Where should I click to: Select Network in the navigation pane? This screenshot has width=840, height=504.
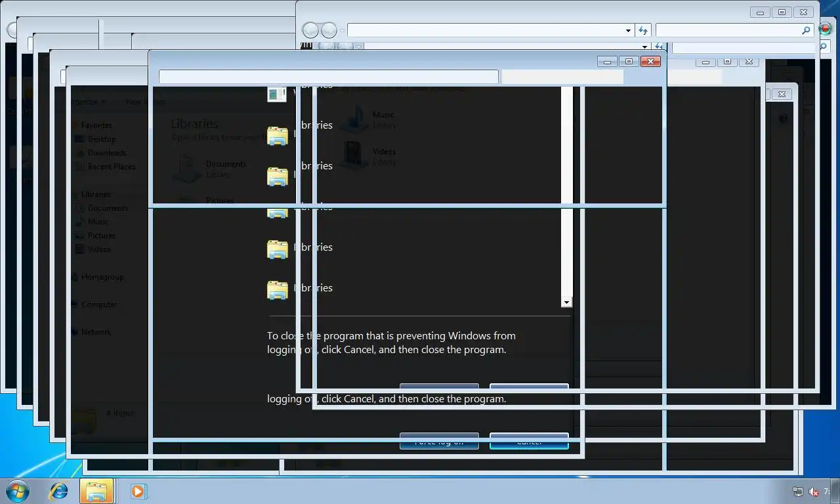pyautogui.click(x=96, y=332)
